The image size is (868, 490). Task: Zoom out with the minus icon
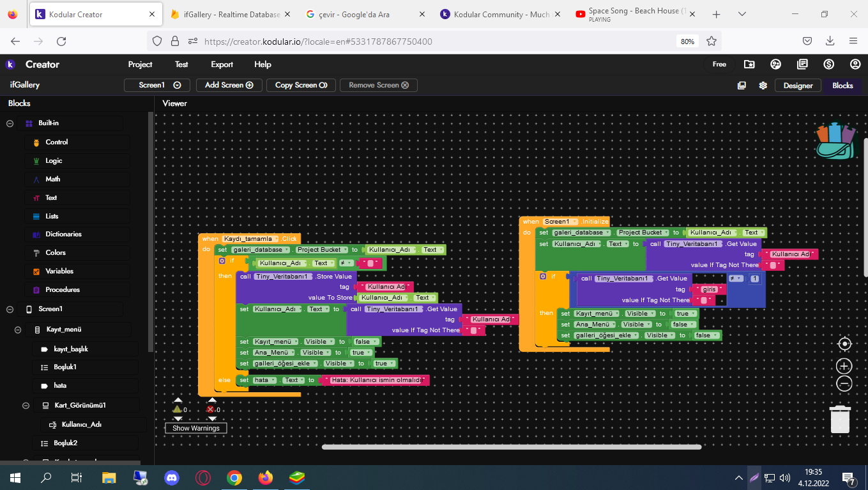(x=844, y=383)
